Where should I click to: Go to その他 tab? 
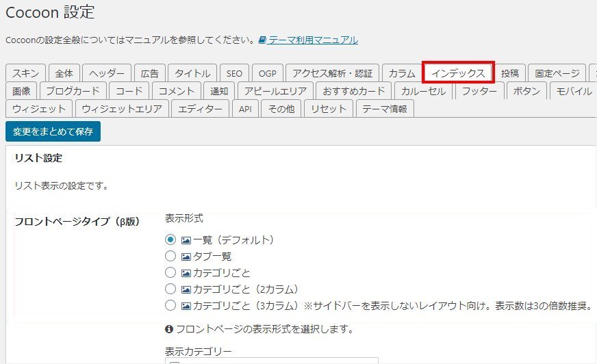click(281, 109)
